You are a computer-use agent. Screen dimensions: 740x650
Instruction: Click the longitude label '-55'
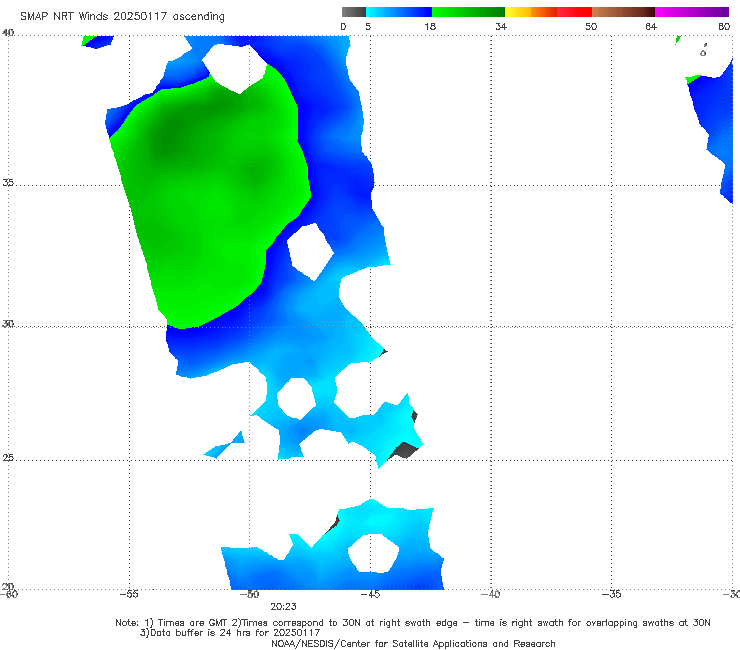pyautogui.click(x=129, y=594)
